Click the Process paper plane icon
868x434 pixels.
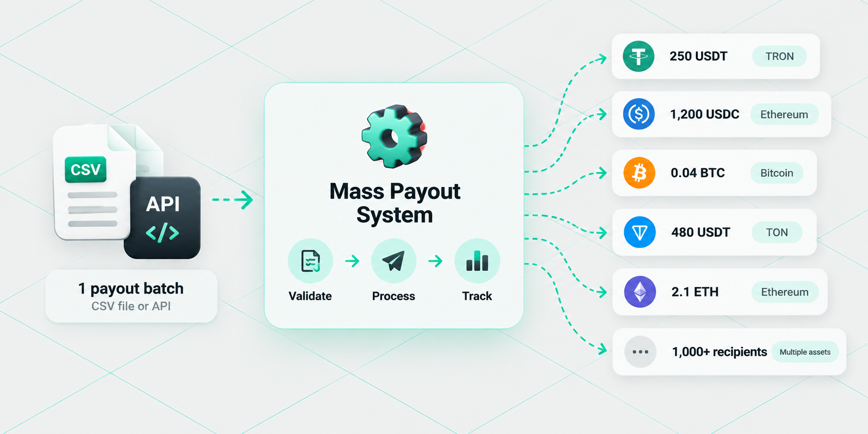coord(393,261)
